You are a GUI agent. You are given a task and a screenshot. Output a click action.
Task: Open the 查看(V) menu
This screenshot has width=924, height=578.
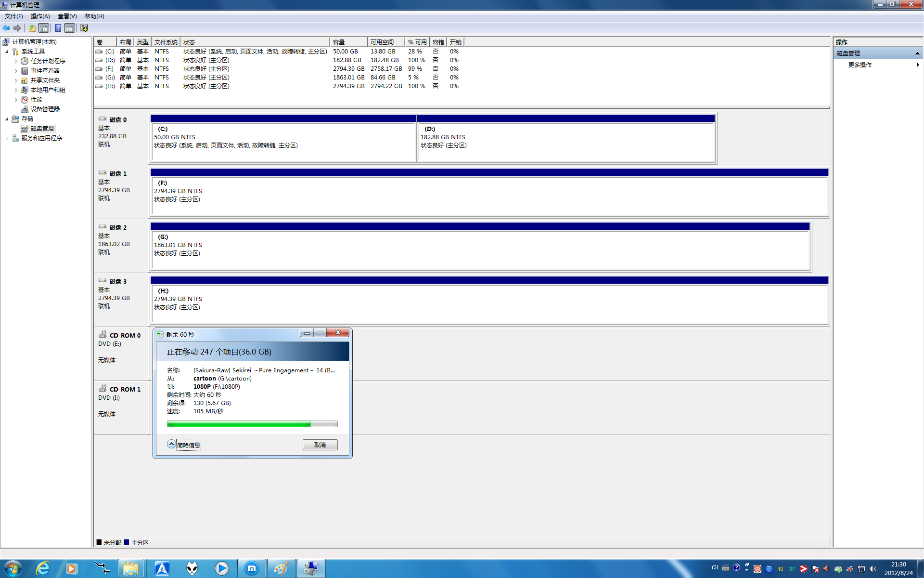tap(67, 16)
